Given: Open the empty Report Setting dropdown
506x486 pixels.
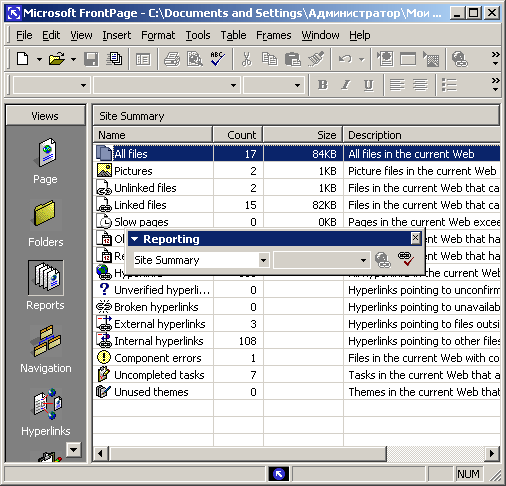Looking at the screenshot, I should (363, 260).
